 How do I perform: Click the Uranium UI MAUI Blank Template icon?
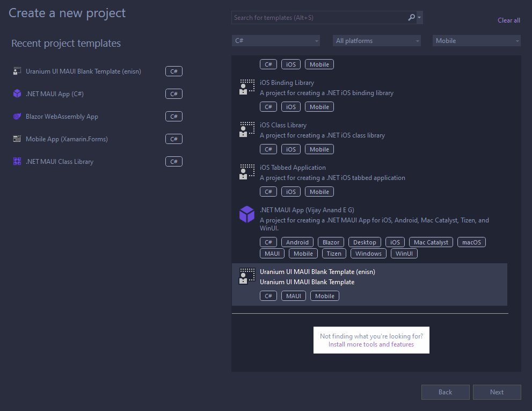246,276
